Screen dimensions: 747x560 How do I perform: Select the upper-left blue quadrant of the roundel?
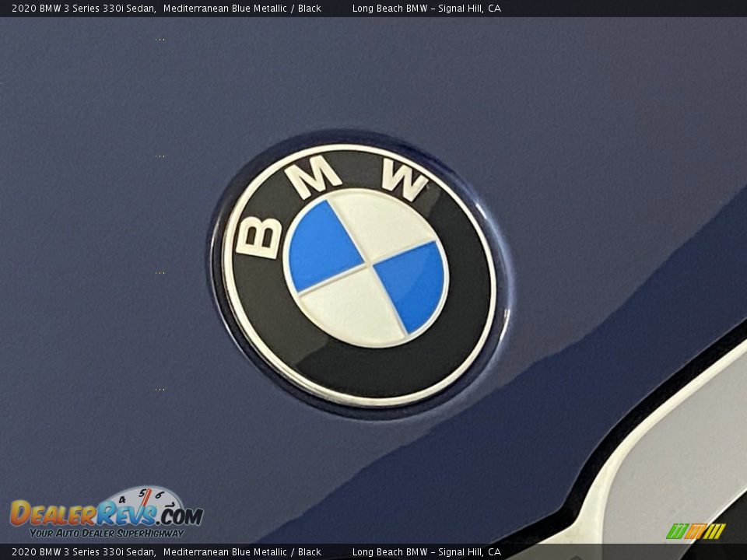coord(323,245)
